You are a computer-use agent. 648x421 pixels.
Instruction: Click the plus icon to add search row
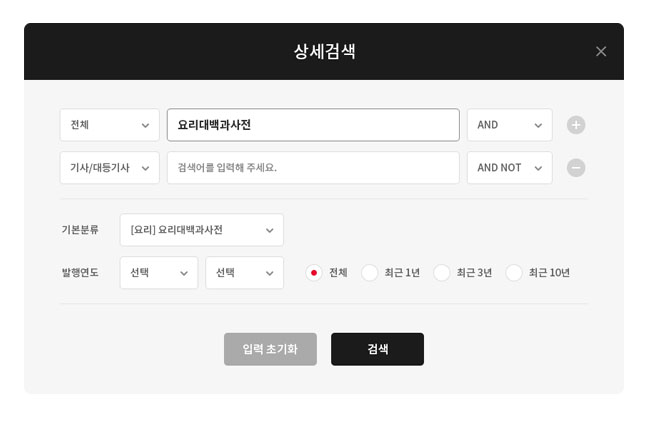click(x=576, y=125)
